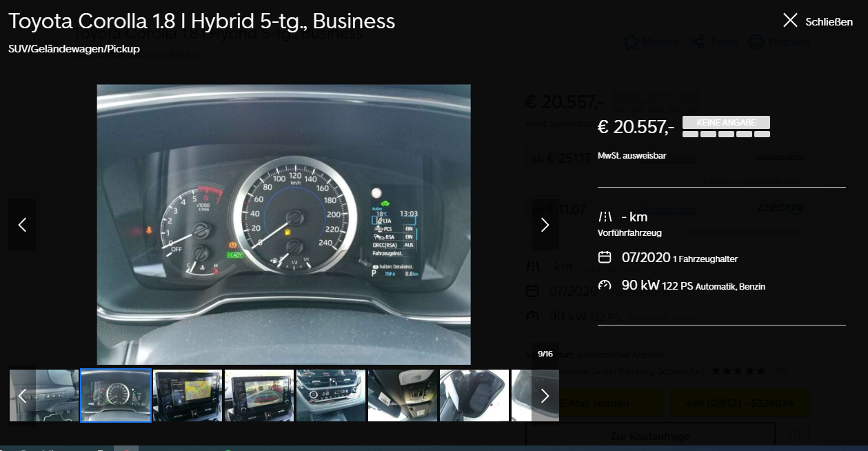
Task: Click the dimmed Teilen share icon
Action: [x=698, y=42]
